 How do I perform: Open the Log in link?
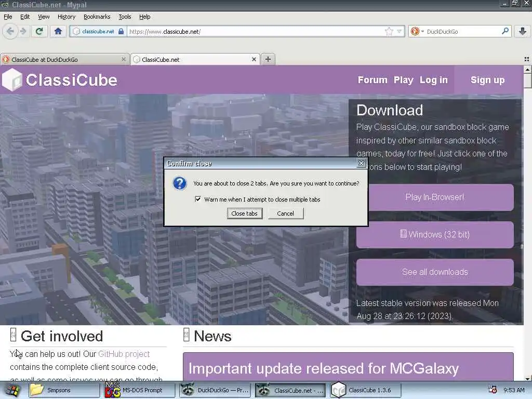pos(434,80)
